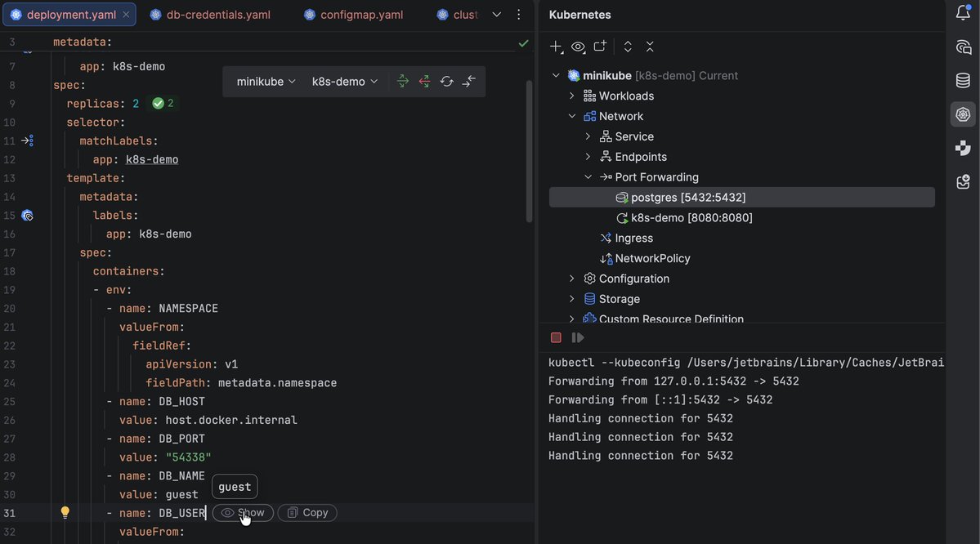Switch to the deployment.yaml tab

[70, 15]
